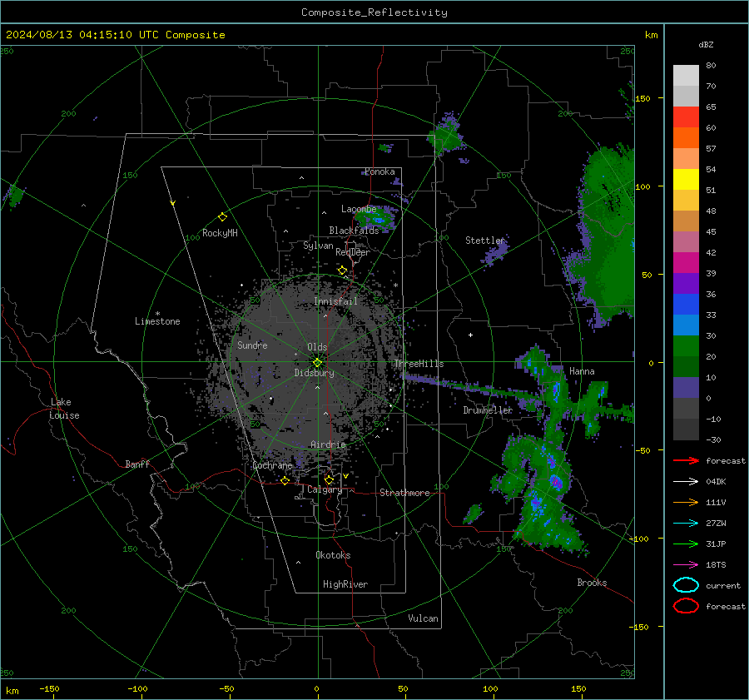Click the 04DK legend label
This screenshot has height=700, width=749.
pyautogui.click(x=716, y=482)
